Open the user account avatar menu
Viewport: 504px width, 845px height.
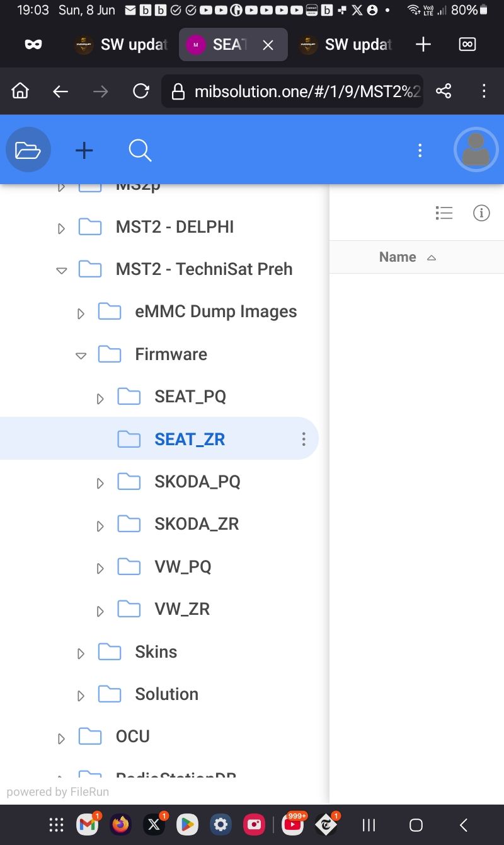click(476, 150)
